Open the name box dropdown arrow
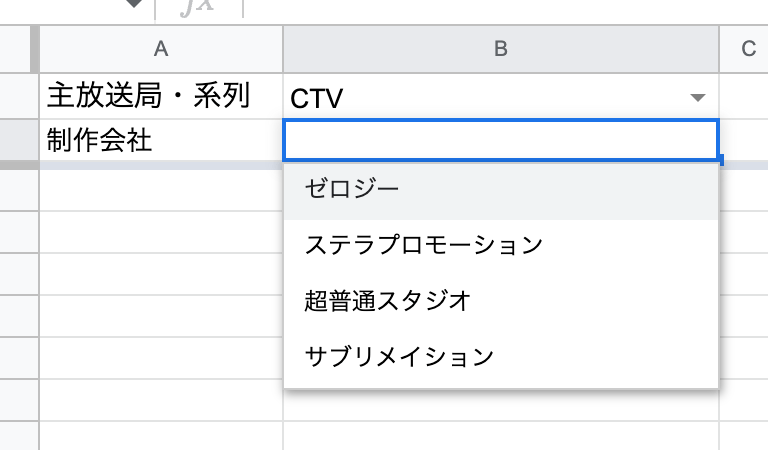 133,6
